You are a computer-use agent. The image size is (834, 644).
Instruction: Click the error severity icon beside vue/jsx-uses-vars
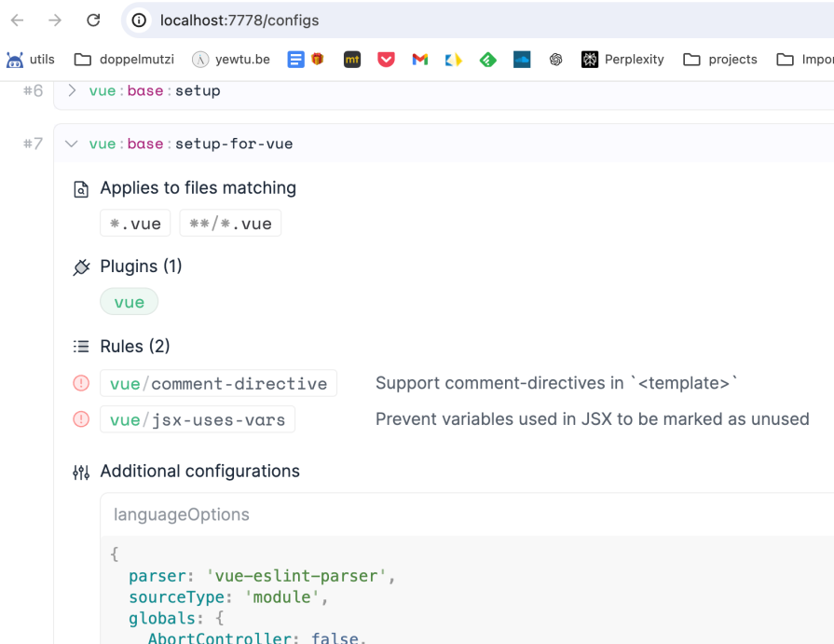pos(81,418)
